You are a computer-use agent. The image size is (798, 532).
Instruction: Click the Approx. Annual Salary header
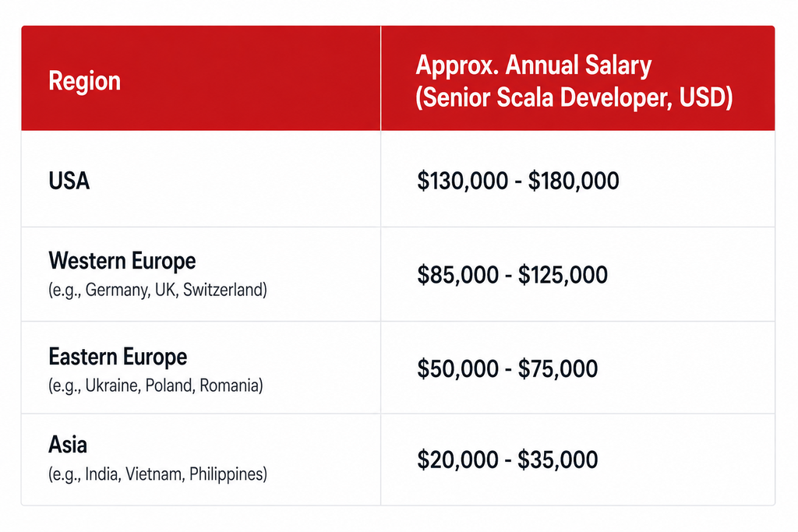[x=533, y=65]
